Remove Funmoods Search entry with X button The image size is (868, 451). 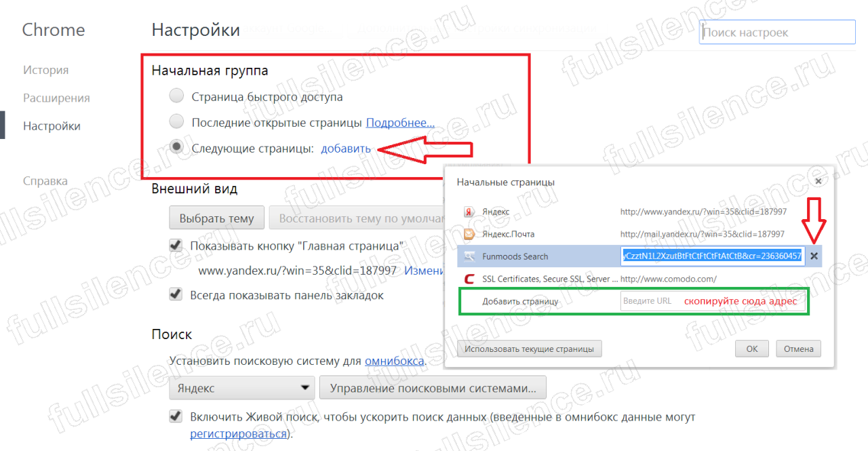tap(814, 256)
